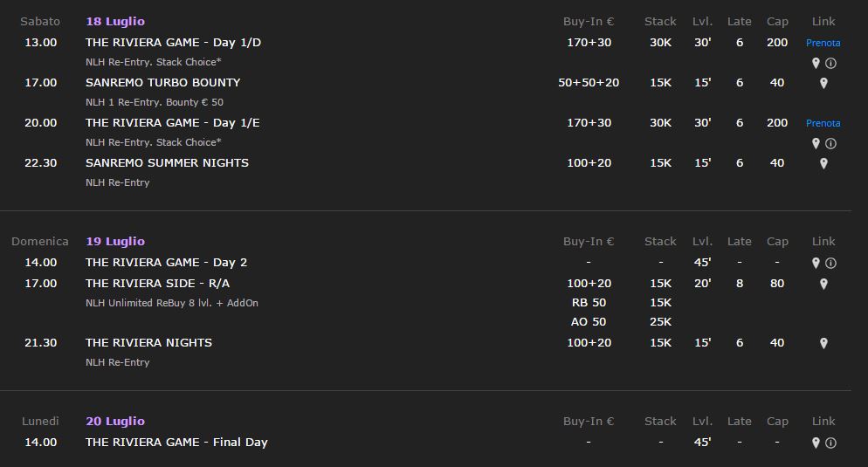Image resolution: width=868 pixels, height=467 pixels.
Task: Click THE RIVIERA NIGHTS event title
Action: 149,342
